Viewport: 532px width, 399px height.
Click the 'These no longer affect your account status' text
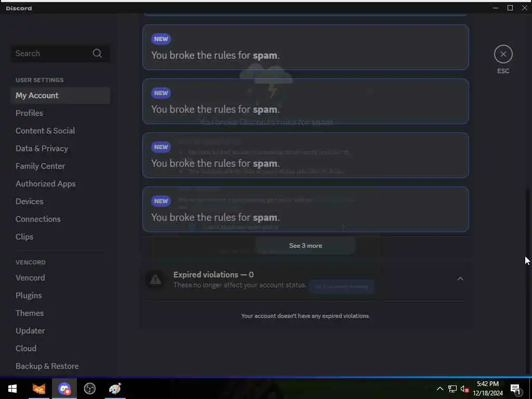240,285
